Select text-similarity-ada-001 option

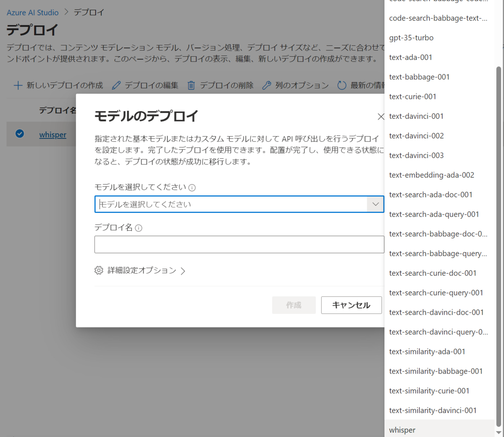[x=439, y=351]
